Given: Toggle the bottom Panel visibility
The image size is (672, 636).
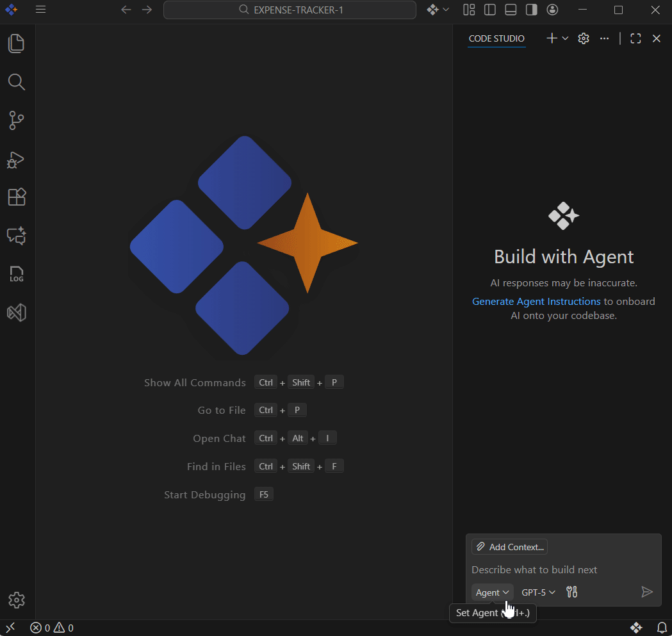Looking at the screenshot, I should click(x=510, y=10).
